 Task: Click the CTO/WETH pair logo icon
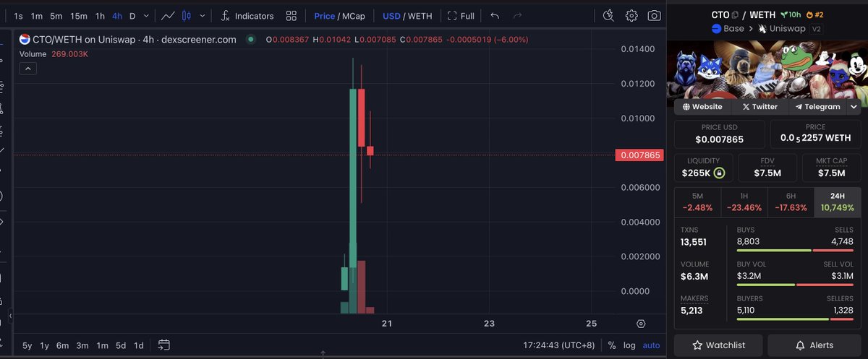[25, 40]
